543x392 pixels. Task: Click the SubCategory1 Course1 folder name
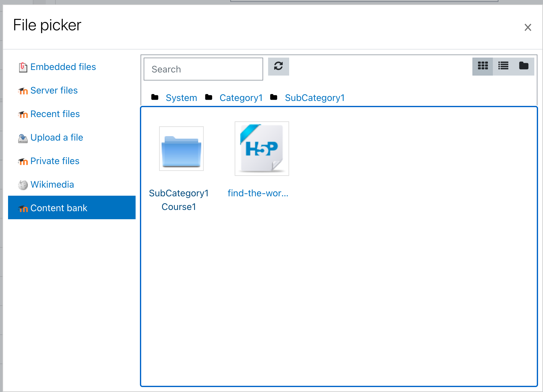(x=179, y=200)
